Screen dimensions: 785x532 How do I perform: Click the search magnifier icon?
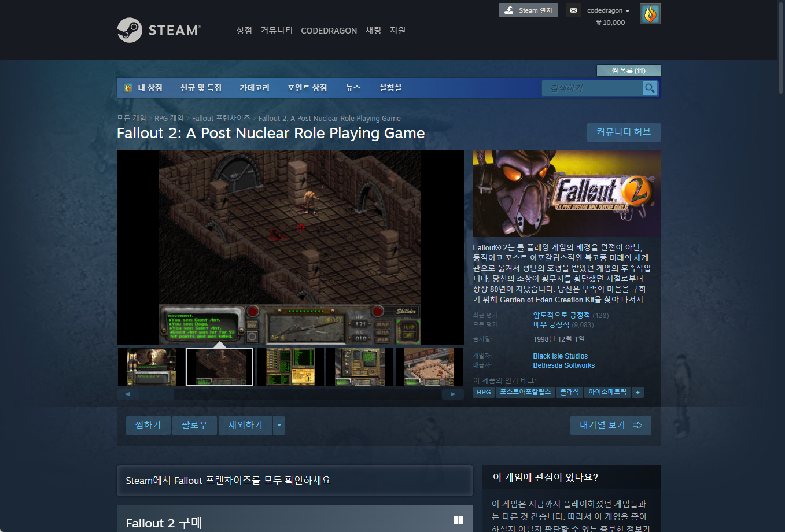[650, 88]
